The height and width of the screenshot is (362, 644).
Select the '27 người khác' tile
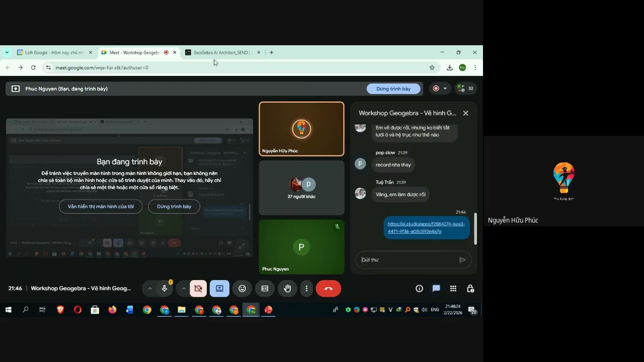click(x=301, y=188)
